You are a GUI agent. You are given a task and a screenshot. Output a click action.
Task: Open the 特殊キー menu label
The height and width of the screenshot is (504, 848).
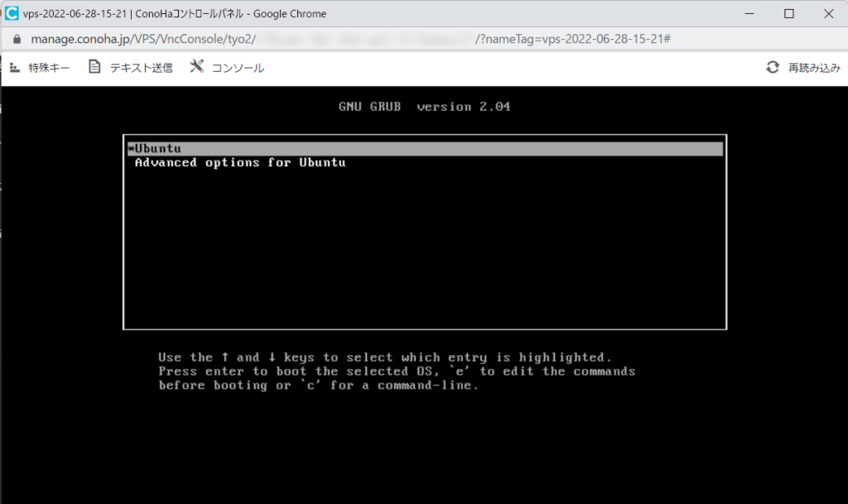coord(49,68)
